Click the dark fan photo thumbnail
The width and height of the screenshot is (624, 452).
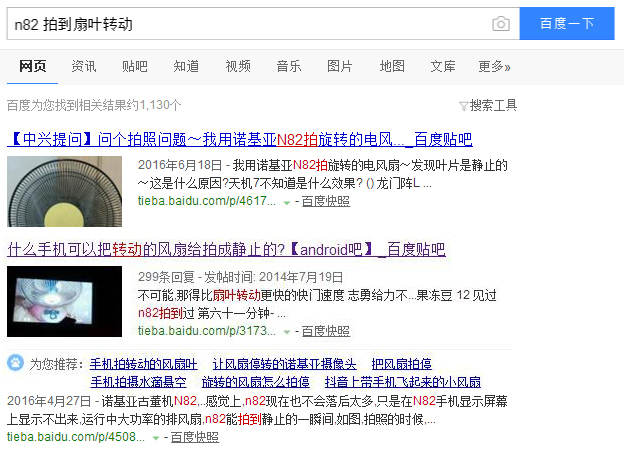pyautogui.click(x=64, y=302)
